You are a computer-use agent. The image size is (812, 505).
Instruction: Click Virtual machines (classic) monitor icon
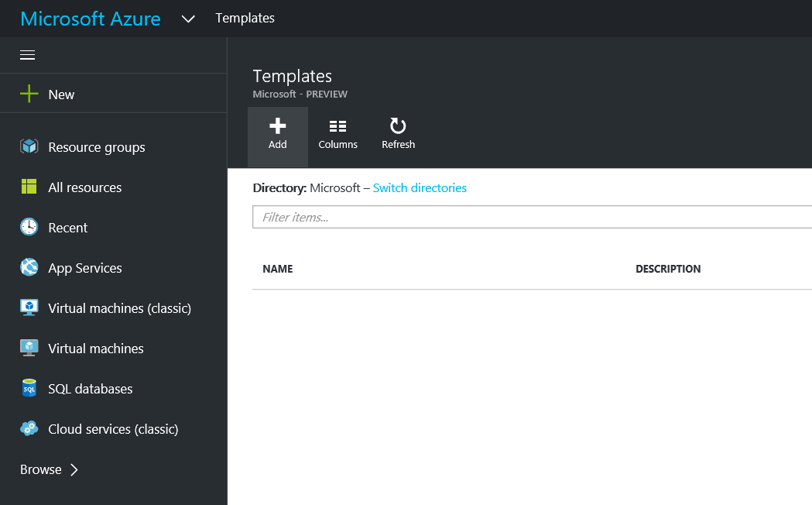pos(29,307)
